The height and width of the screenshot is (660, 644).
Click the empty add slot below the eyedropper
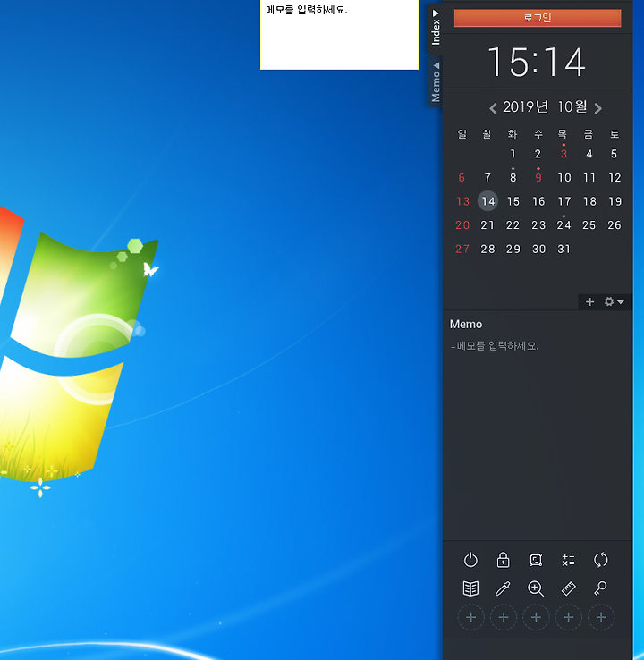pos(504,617)
